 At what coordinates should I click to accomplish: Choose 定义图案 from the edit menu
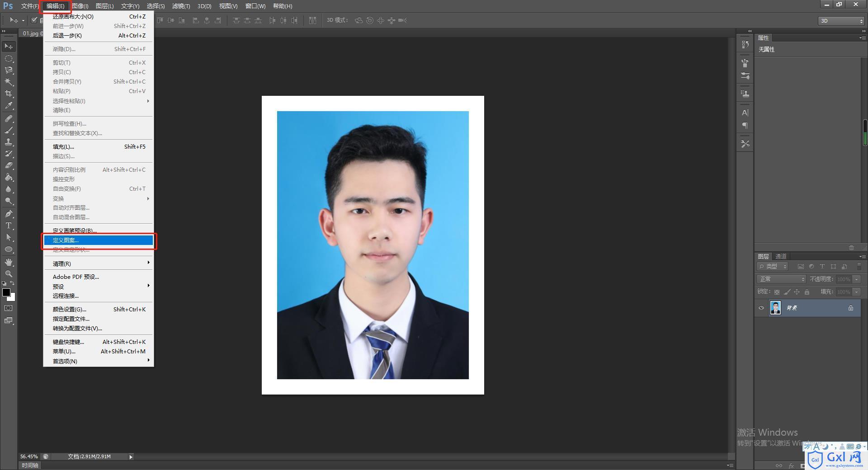coord(99,240)
